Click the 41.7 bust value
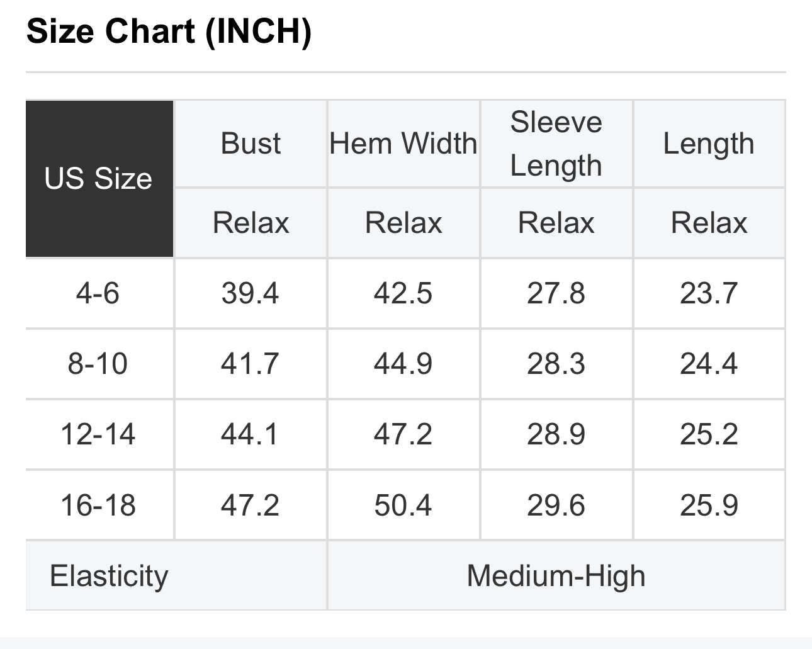This screenshot has height=649, width=812. pyautogui.click(x=250, y=364)
